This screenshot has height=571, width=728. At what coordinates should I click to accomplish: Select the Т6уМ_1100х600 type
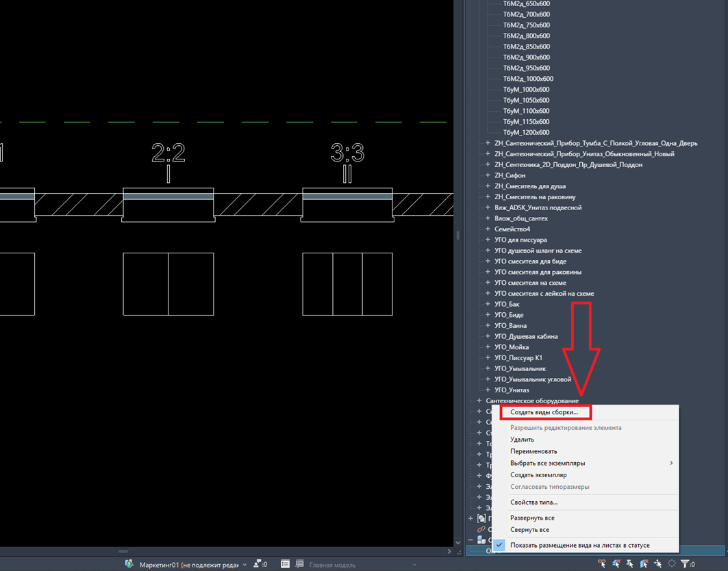tap(527, 111)
